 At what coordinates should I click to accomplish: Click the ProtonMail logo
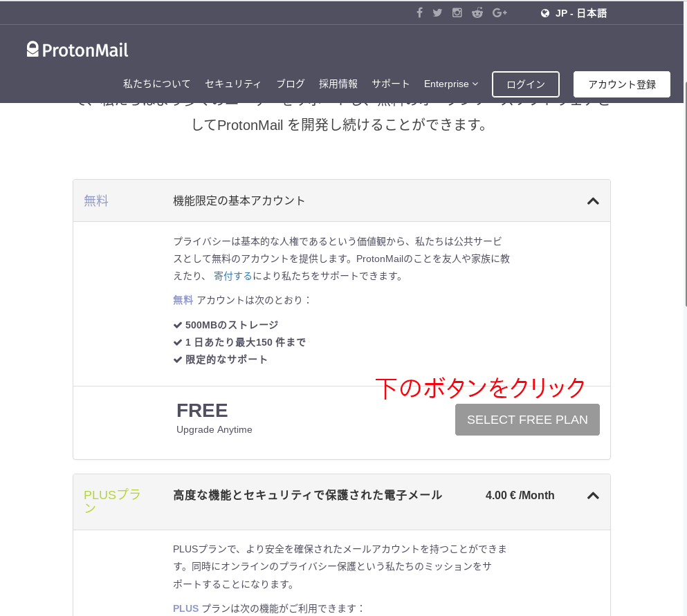pyautogui.click(x=77, y=50)
